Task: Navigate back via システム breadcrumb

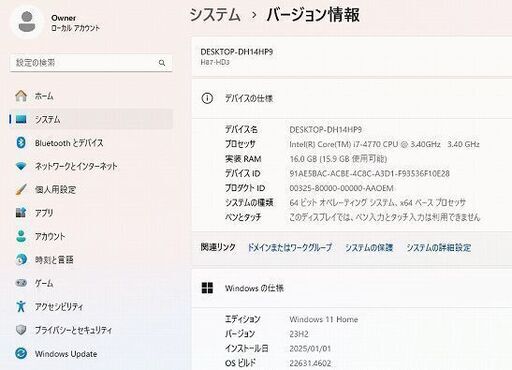Action: 215,15
